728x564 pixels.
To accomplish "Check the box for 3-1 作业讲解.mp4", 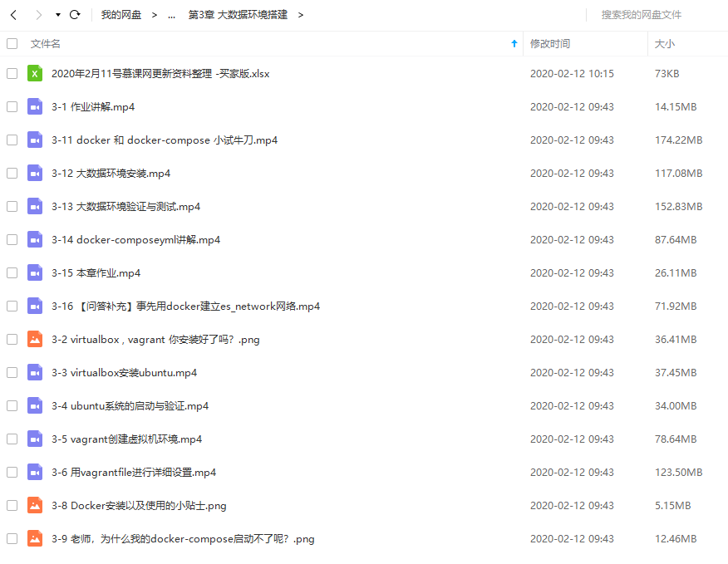I will point(12,107).
